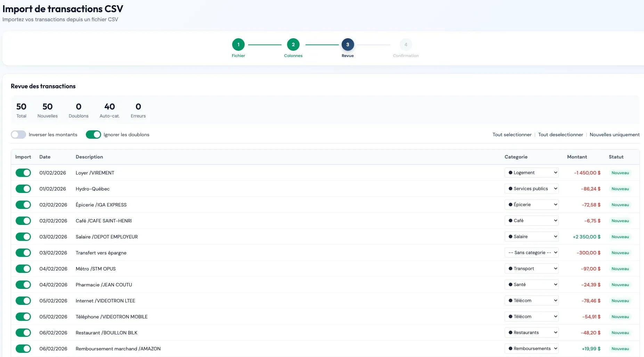Select step 2 Colonnes circle

coord(293,44)
